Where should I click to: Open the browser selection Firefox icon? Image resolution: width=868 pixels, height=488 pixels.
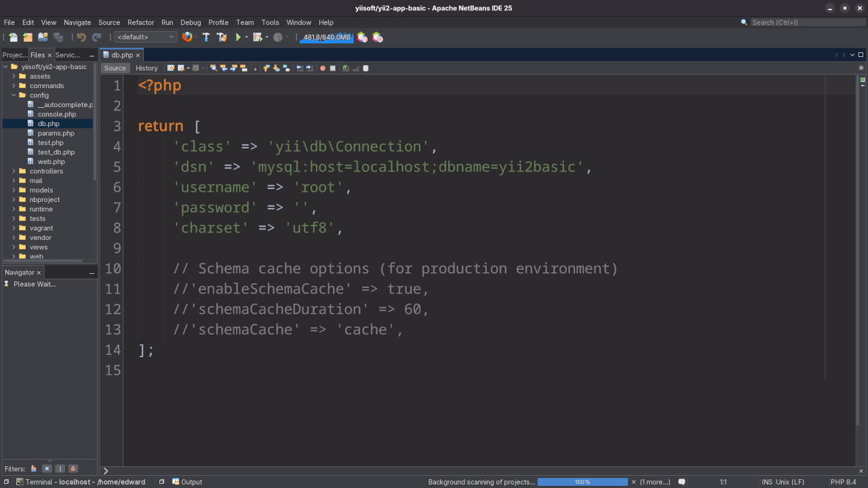click(x=186, y=37)
